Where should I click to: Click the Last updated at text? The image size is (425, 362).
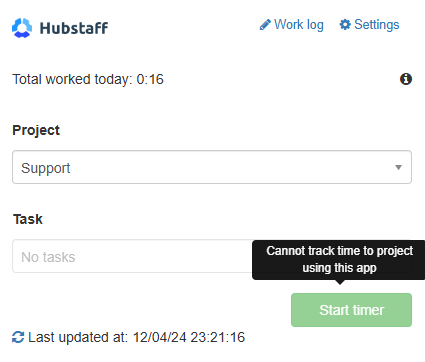[78, 337]
